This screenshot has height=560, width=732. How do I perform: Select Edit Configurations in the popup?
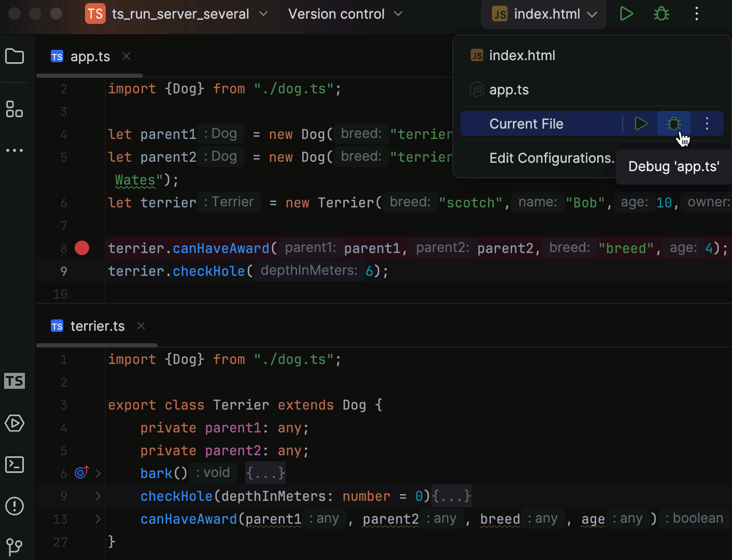pos(552,158)
